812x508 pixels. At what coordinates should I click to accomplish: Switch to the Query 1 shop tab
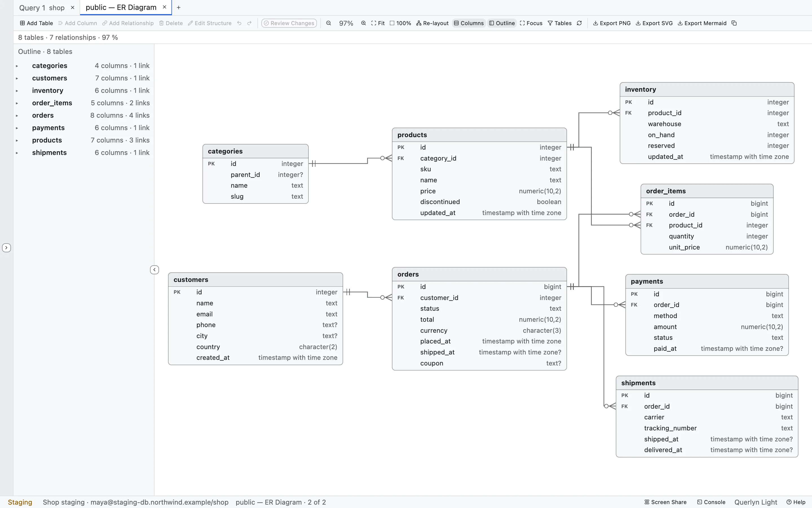pyautogui.click(x=42, y=8)
